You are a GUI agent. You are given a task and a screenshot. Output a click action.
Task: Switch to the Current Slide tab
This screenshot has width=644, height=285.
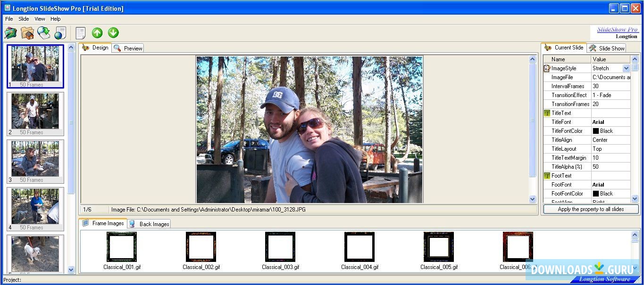(x=564, y=48)
